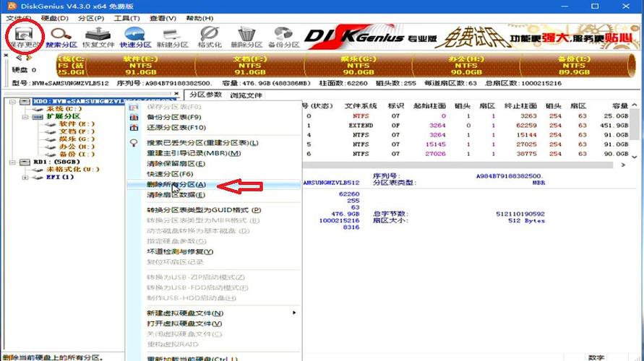
Task: Click the Save Changes (保存更改) toolbar icon
Action: tap(25, 36)
